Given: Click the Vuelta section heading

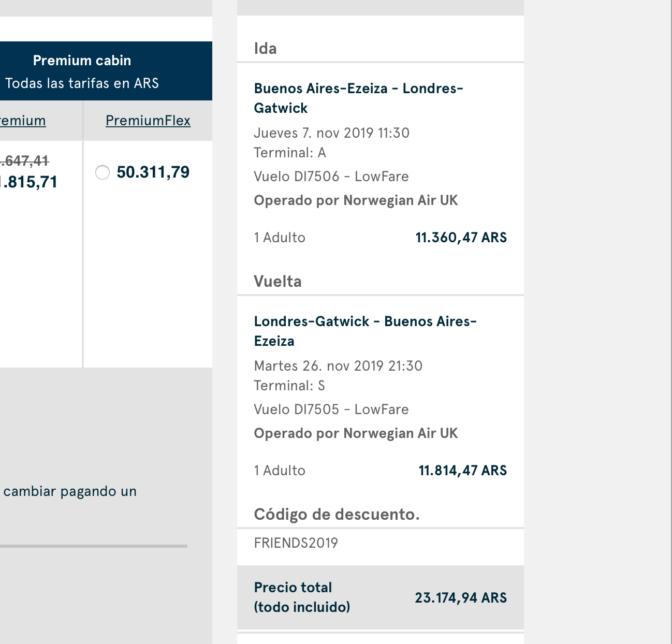Looking at the screenshot, I should coord(277,282).
